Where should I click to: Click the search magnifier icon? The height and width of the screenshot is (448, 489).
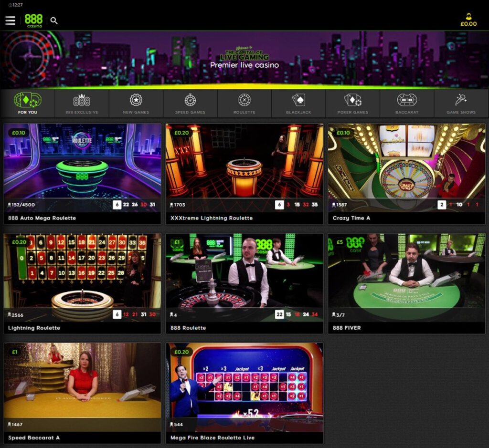click(x=54, y=21)
